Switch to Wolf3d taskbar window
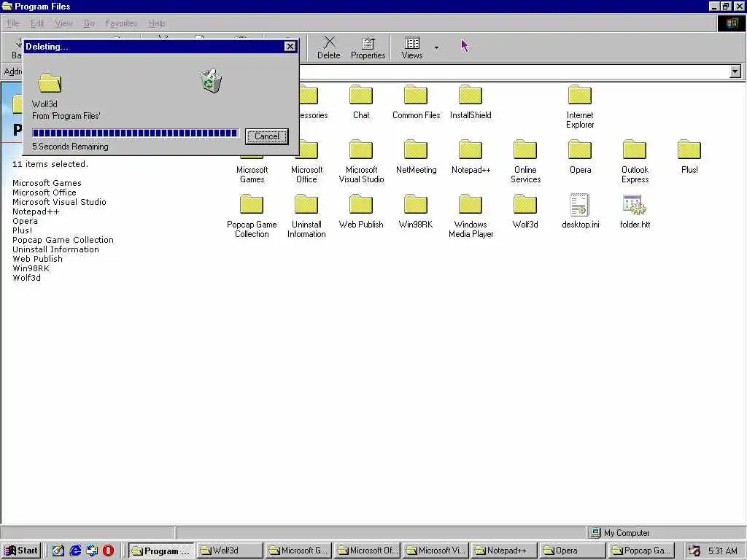This screenshot has width=747, height=560. tap(230, 551)
